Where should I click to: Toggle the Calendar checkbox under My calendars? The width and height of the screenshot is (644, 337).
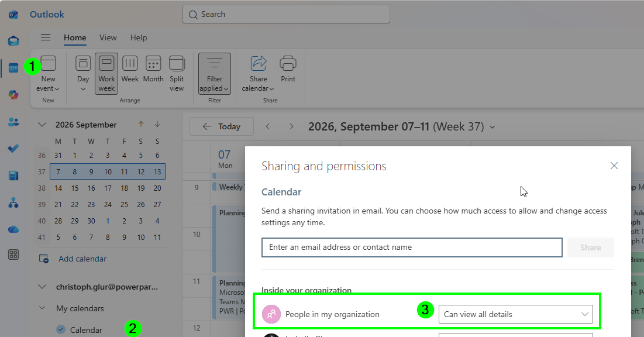click(x=61, y=329)
